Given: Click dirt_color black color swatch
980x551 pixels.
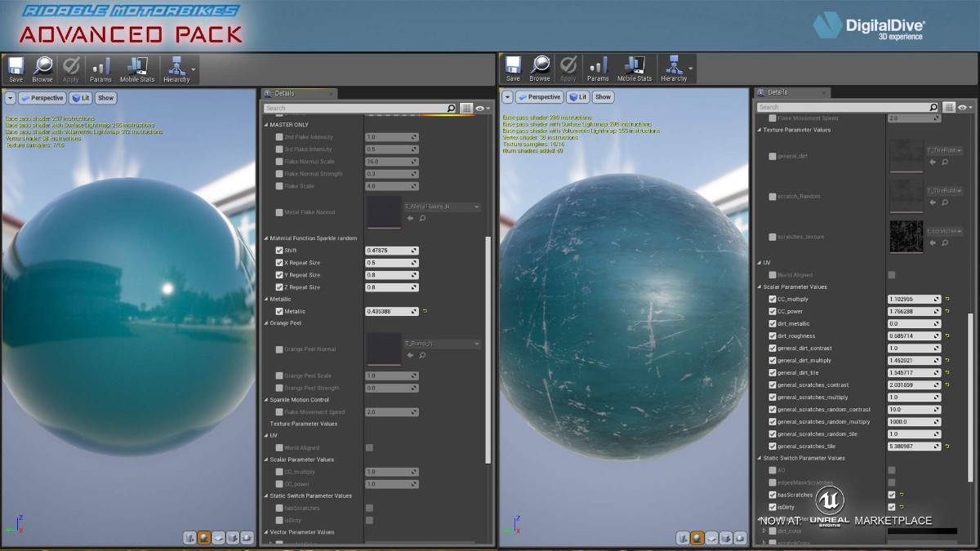Looking at the screenshot, I should 922,531.
